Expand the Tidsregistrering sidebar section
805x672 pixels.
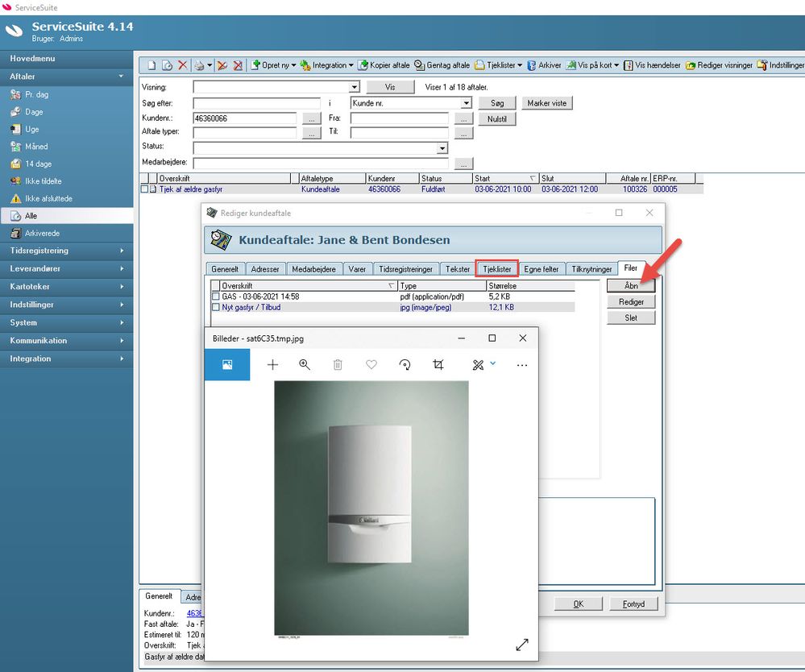67,251
